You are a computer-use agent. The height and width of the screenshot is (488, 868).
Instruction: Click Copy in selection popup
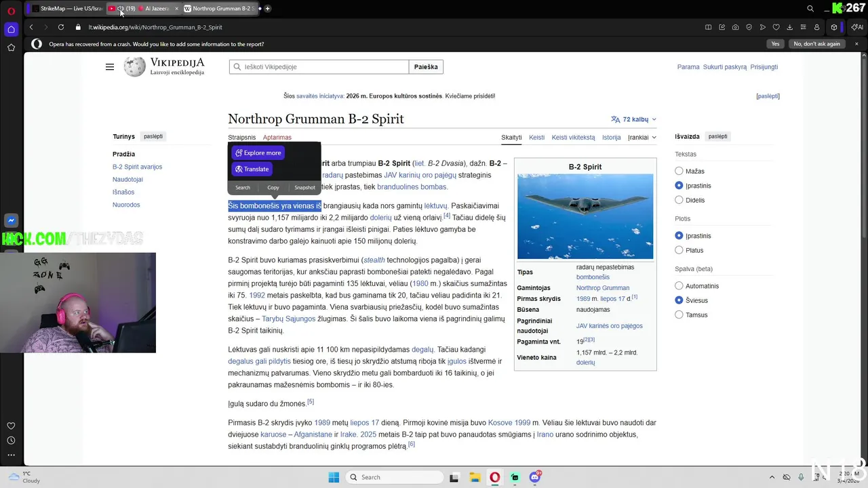tap(273, 188)
